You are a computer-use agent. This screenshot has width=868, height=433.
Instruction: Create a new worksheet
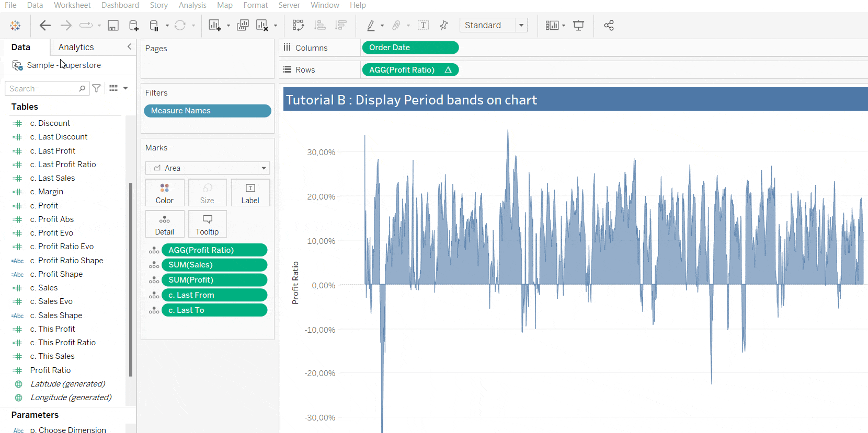pyautogui.click(x=214, y=26)
